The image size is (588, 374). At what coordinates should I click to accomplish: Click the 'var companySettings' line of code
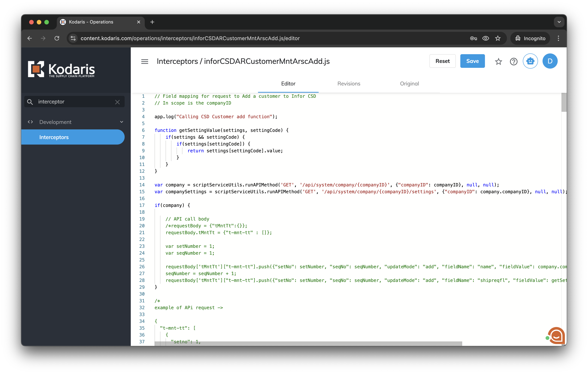coord(360,192)
